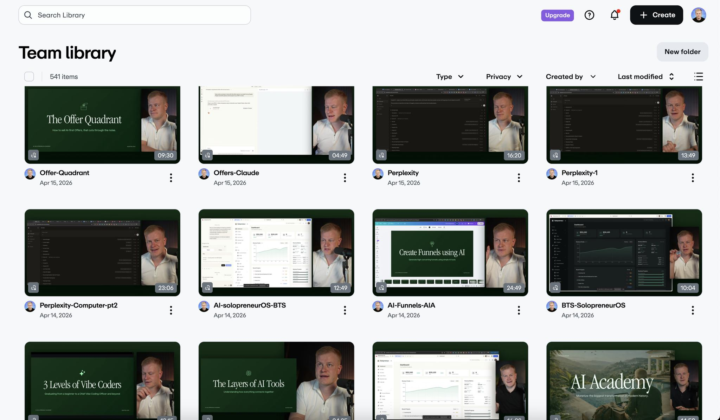
Task: Click the Team library heading
Action: click(67, 53)
